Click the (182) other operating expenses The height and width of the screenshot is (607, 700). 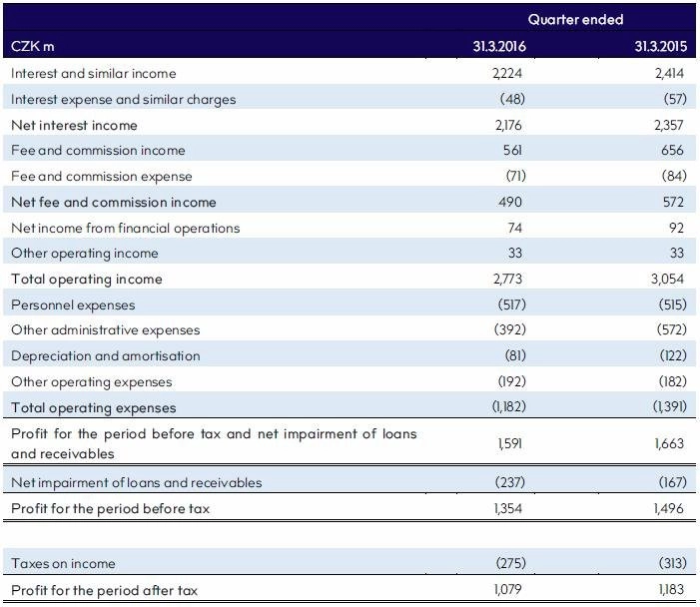(673, 381)
